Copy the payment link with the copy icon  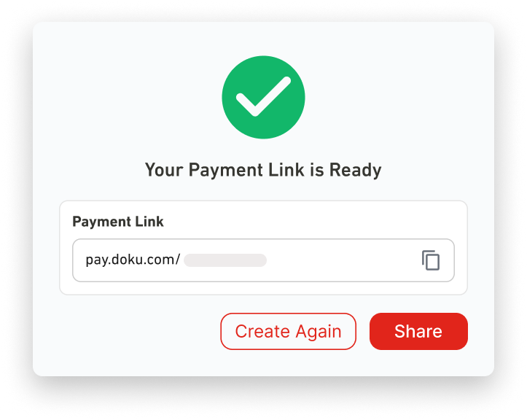431,260
